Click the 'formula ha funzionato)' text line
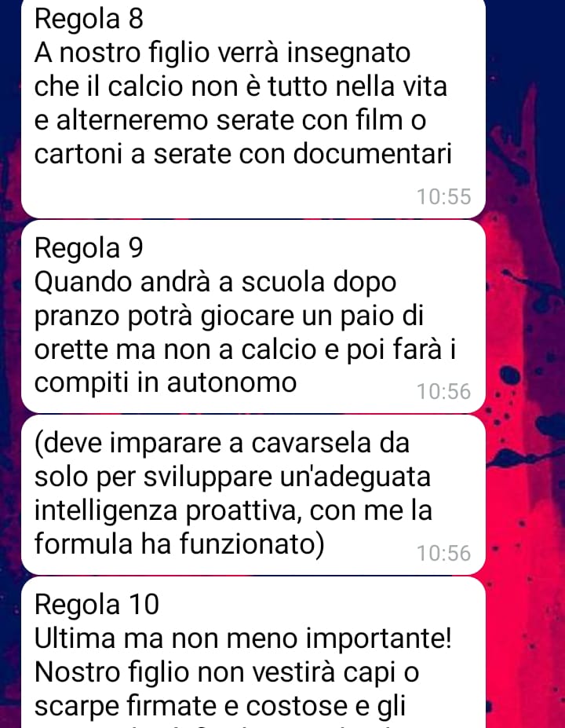The height and width of the screenshot is (728, 565). click(179, 543)
